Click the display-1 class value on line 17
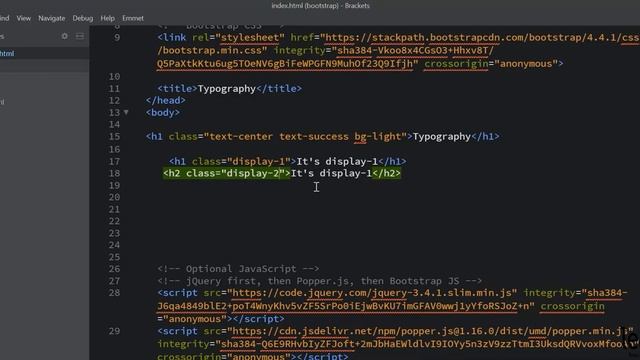The width and height of the screenshot is (640, 360). click(258, 162)
